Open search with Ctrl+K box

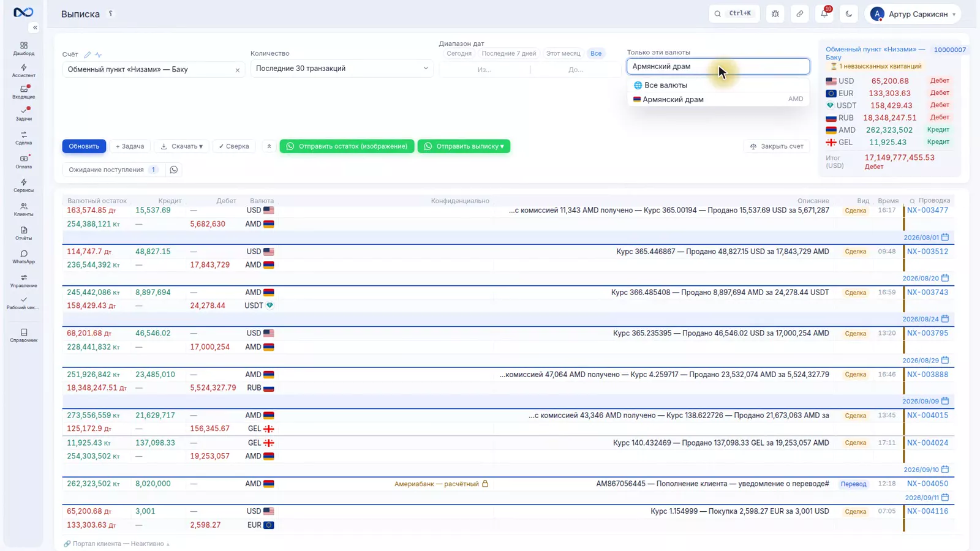(x=734, y=13)
